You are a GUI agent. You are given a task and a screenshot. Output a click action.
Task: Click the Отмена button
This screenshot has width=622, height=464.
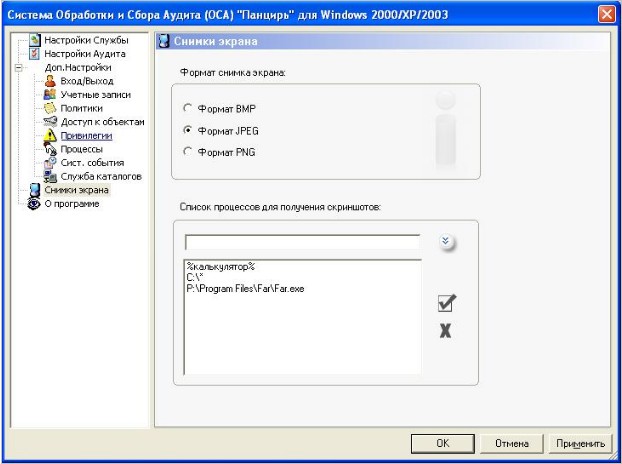[511, 442]
